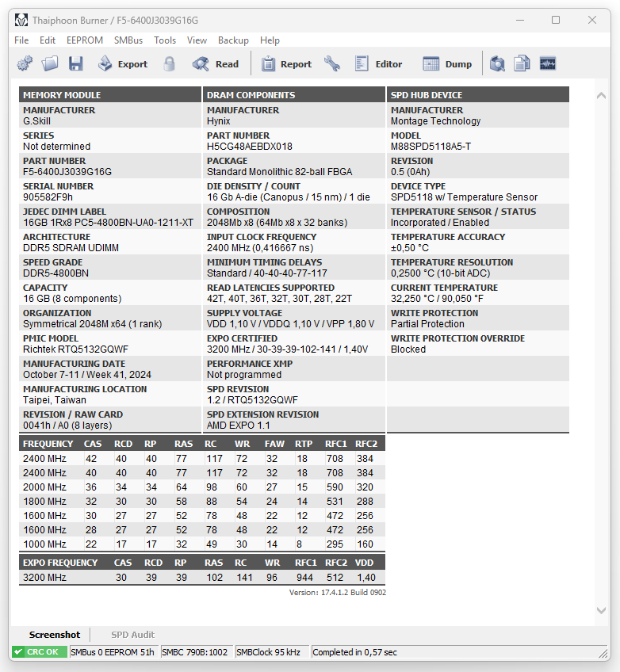Select serial number 905582F9h
The height and width of the screenshot is (672, 620).
48,197
